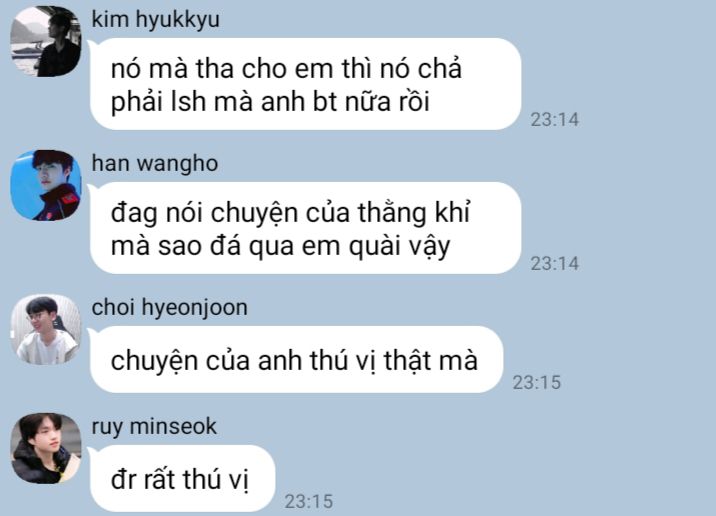Click the 23:14 timestamp beside han wangho's message
This screenshot has height=516, width=716.
[554, 263]
